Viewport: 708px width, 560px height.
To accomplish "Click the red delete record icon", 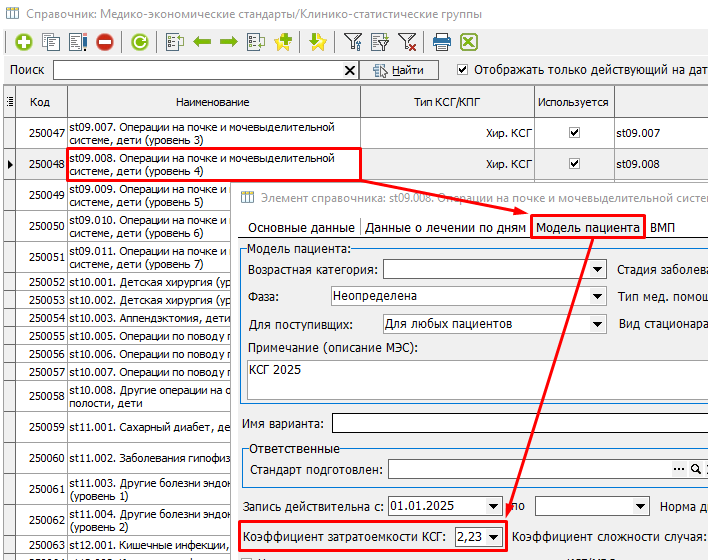I will pyautogui.click(x=104, y=42).
